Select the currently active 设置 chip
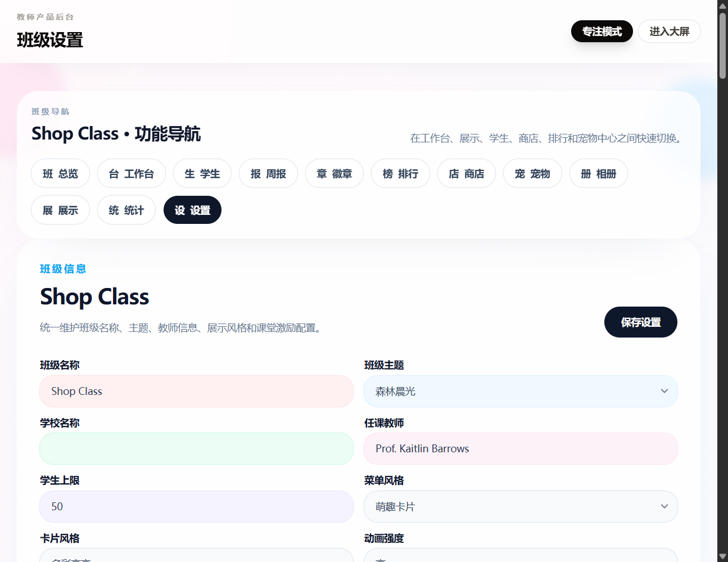This screenshot has height=562, width=728. [192, 210]
